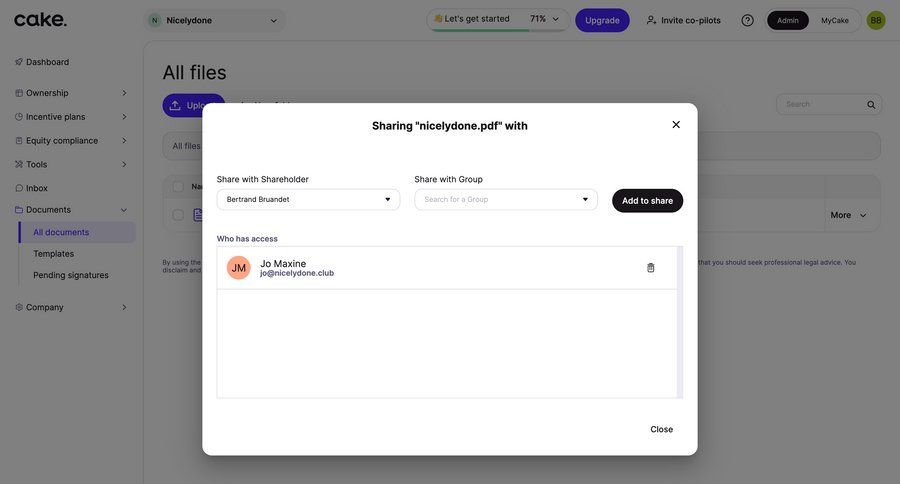Image resolution: width=900 pixels, height=484 pixels.
Task: Click the Invite co-pilots person icon
Action: click(x=652, y=20)
